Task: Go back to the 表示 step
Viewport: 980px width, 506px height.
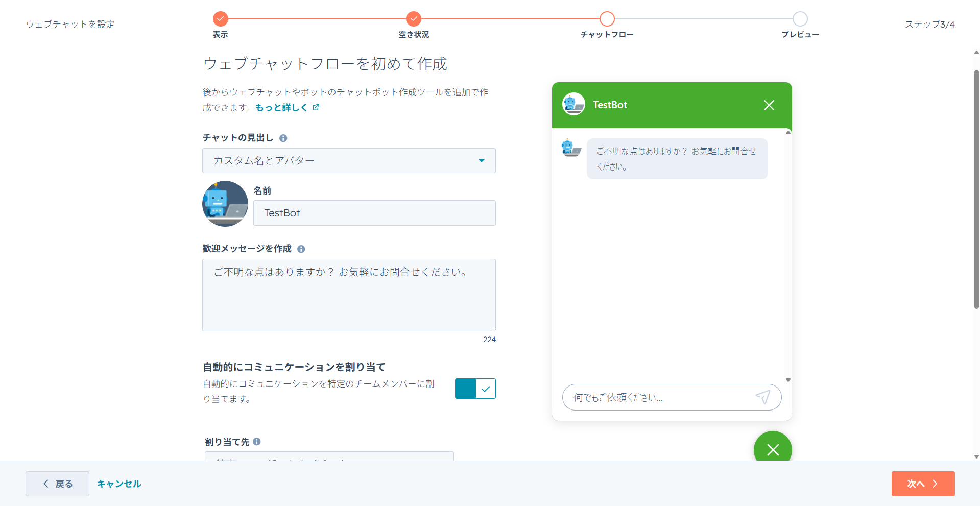Action: tap(220, 19)
